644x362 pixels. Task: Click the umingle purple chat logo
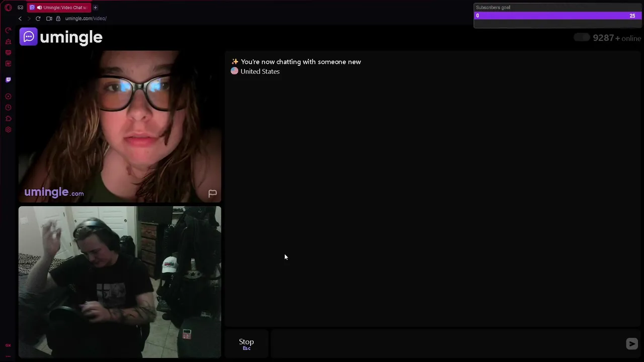[29, 37]
